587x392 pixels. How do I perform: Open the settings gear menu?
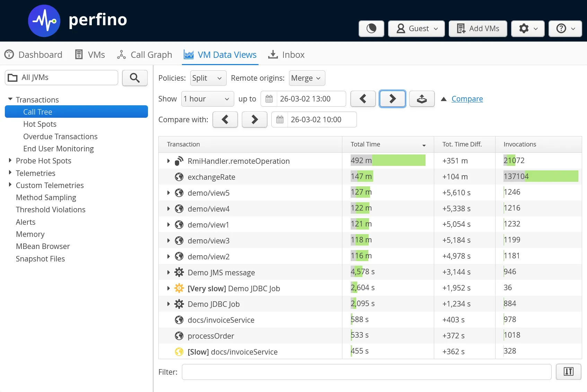coord(528,28)
